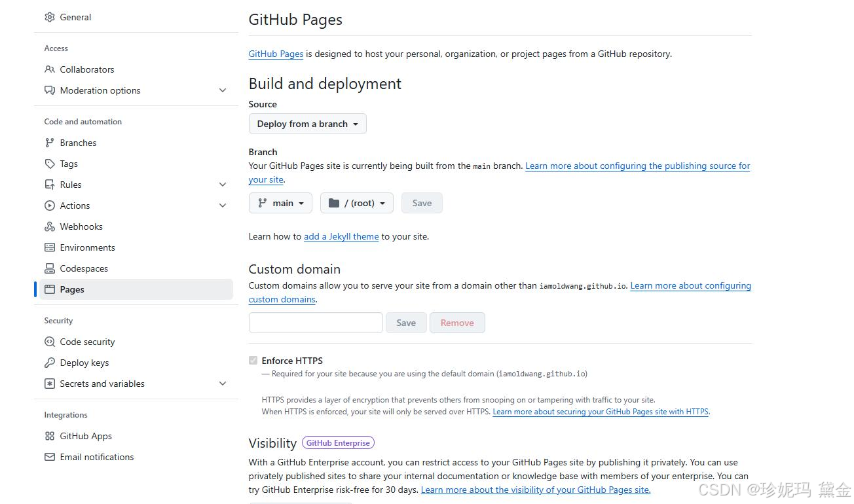The image size is (854, 504).
Task: Open Branches settings
Action: tap(136, 143)
